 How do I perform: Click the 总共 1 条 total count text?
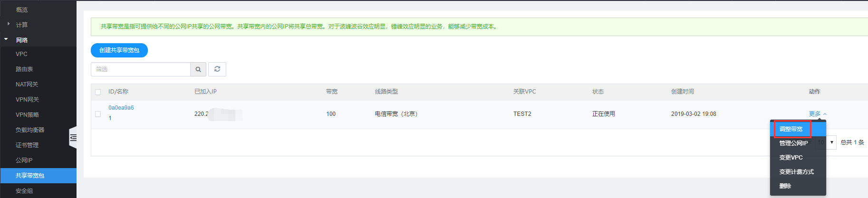[852, 142]
